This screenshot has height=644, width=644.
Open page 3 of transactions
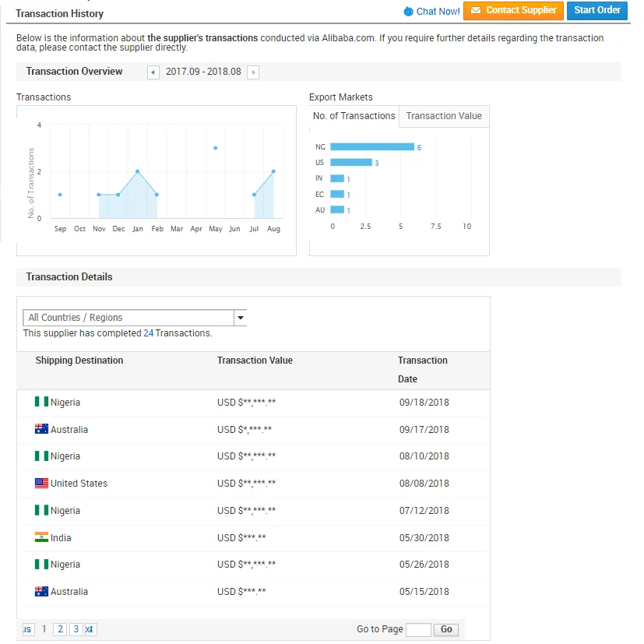coord(76,629)
